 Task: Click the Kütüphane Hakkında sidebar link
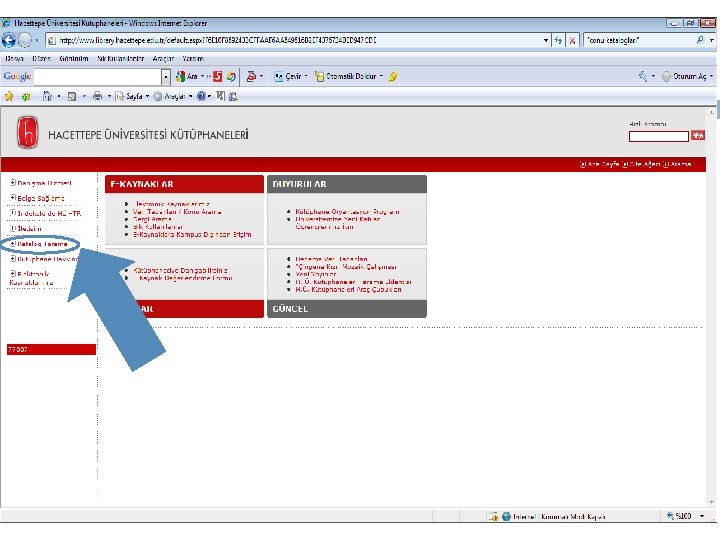coord(47,259)
